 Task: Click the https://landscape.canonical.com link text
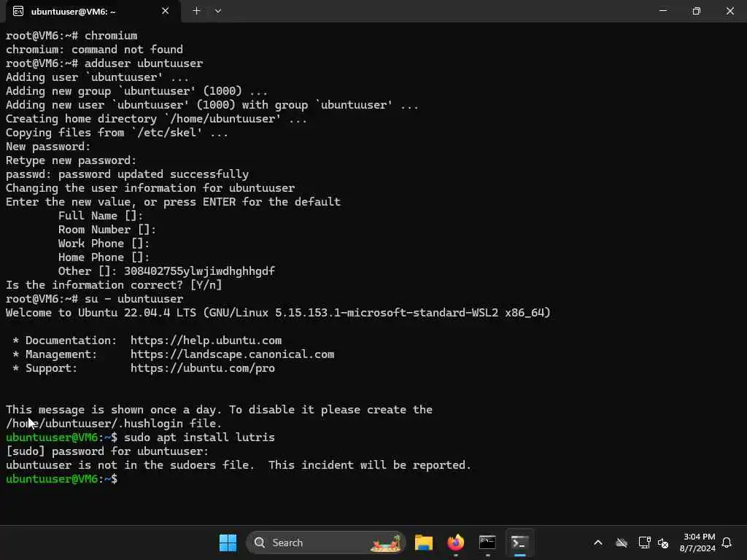click(232, 354)
